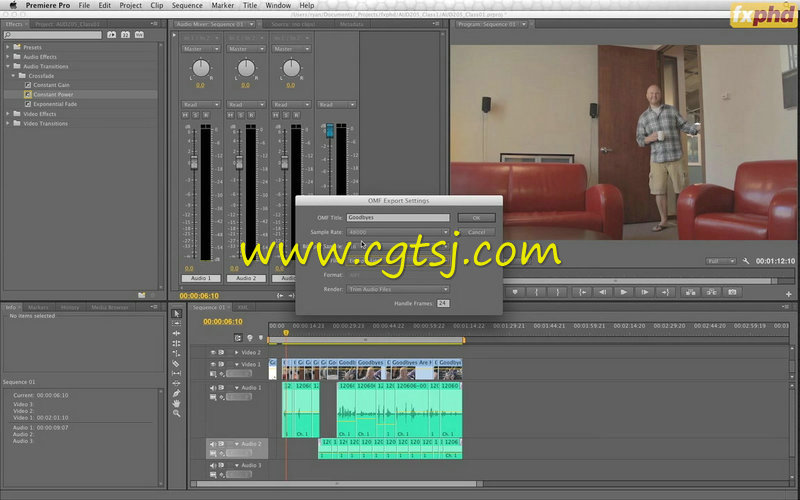Open the Marker menu
Screen dimensions: 800x500
(222, 5)
